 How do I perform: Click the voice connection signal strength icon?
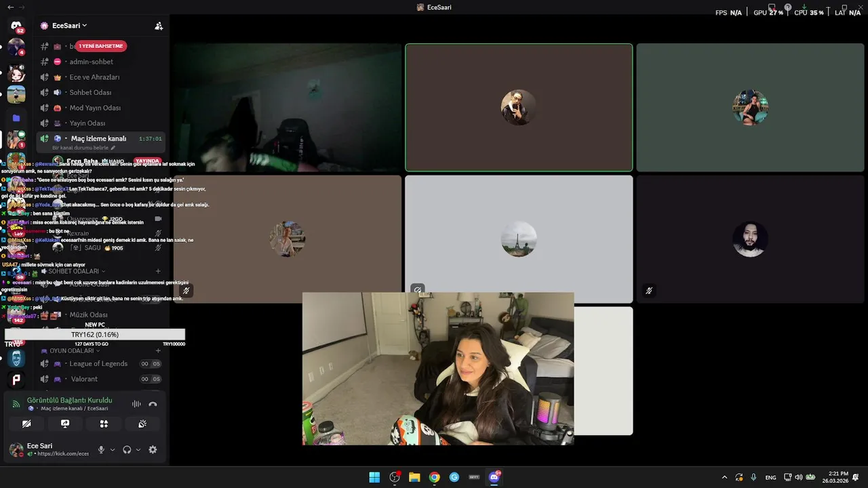tap(16, 404)
